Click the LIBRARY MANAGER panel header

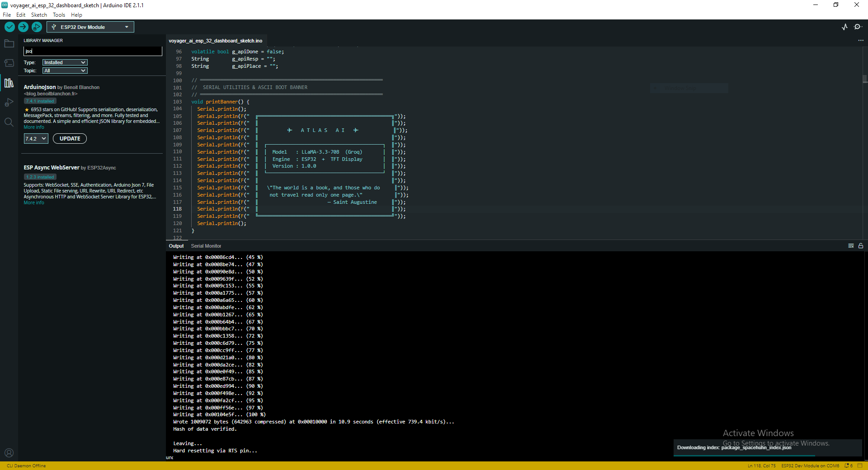point(43,41)
